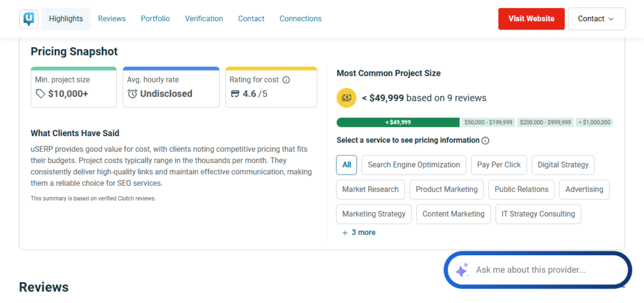Open the Contact dropdown button
This screenshot has width=644, height=303.
[x=596, y=19]
